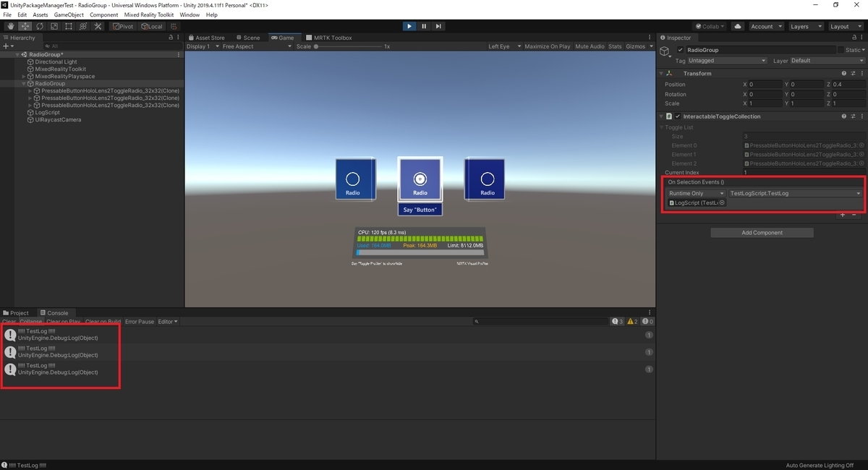Open Inspector panel options menu
868x470 pixels.
tap(862, 38)
